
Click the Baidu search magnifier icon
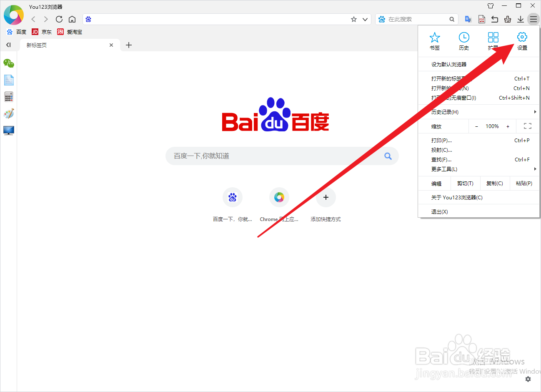(x=388, y=156)
